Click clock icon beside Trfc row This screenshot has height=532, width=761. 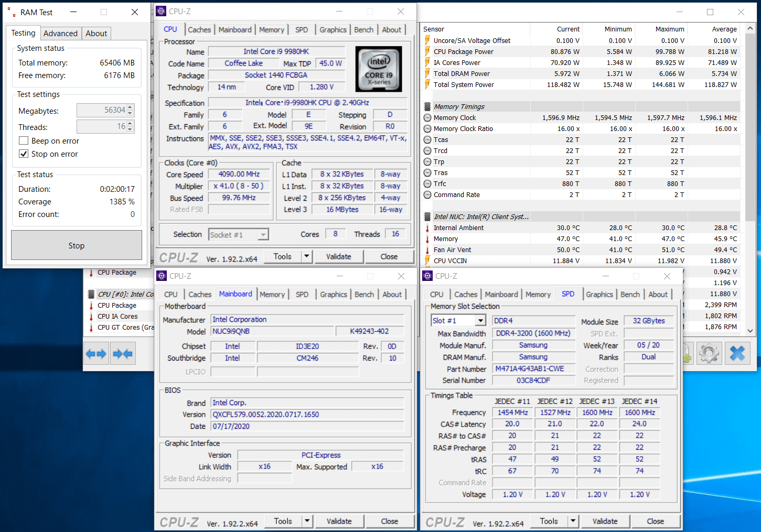tap(427, 184)
